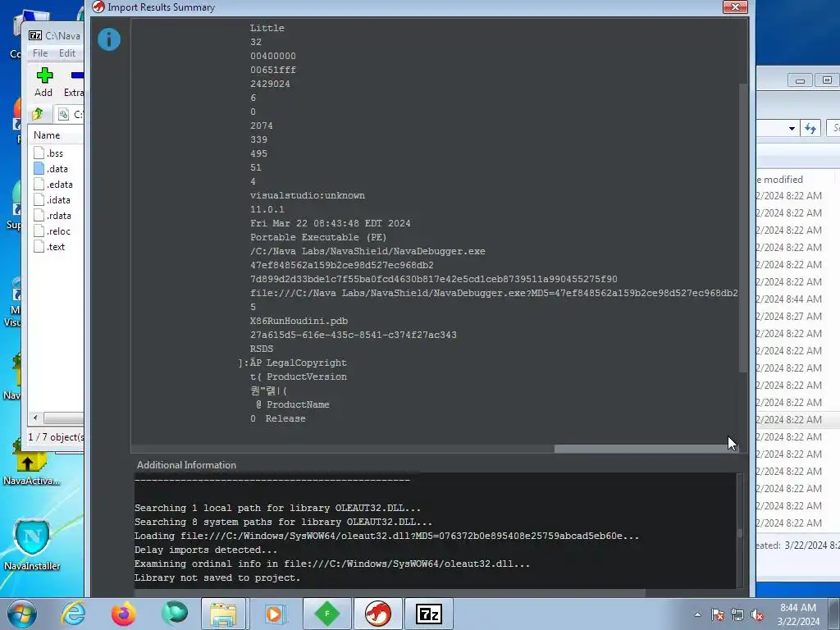Click the Explorer search box
840x630 pixels.
point(833,128)
